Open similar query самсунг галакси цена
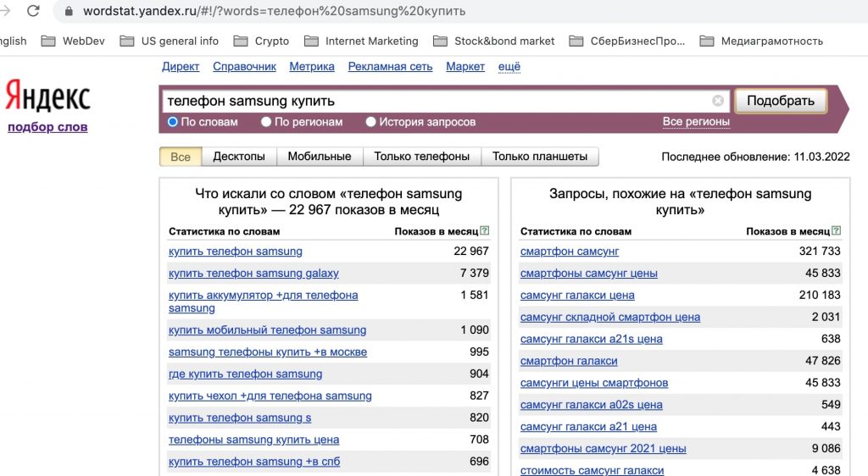This screenshot has width=868, height=476. tap(576, 296)
